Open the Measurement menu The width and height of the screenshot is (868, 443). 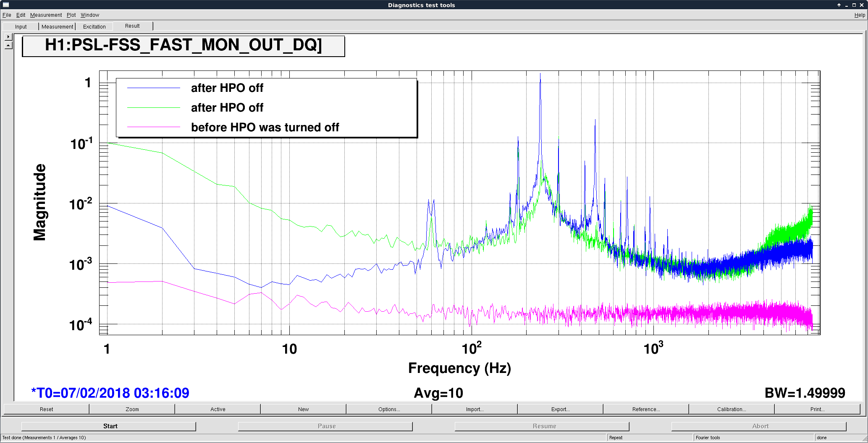coord(46,15)
